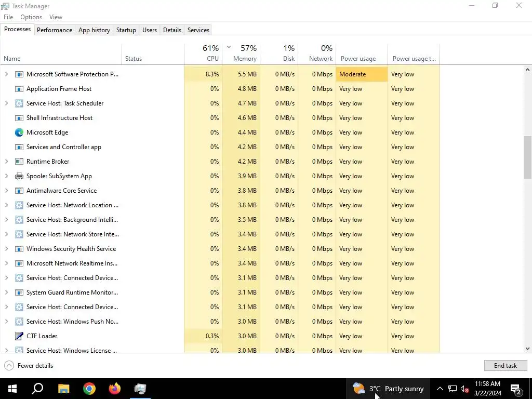Click the process list scrollbar thumb
This screenshot has height=399, width=532.
click(527, 157)
